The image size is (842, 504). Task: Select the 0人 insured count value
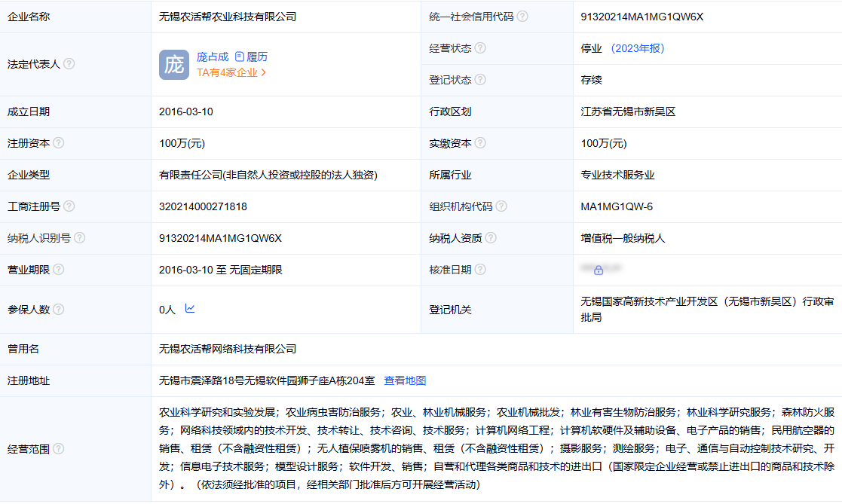point(167,310)
